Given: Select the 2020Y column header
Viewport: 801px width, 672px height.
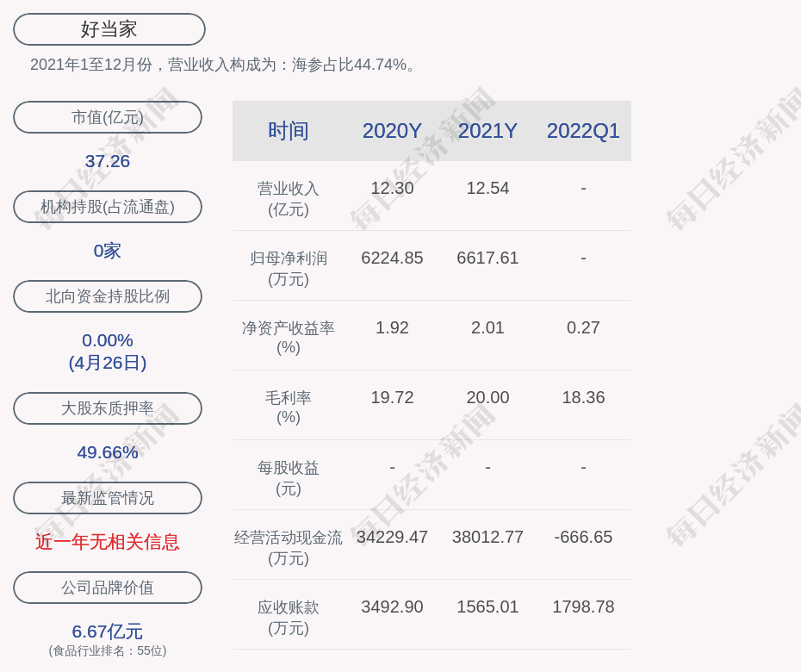Looking at the screenshot, I should 393,131.
